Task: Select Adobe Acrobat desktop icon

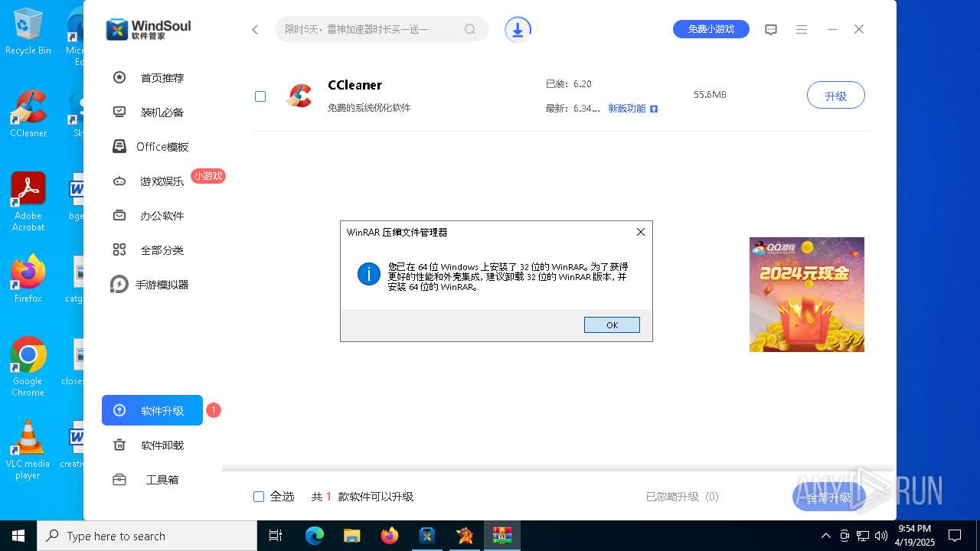Action: [x=28, y=202]
